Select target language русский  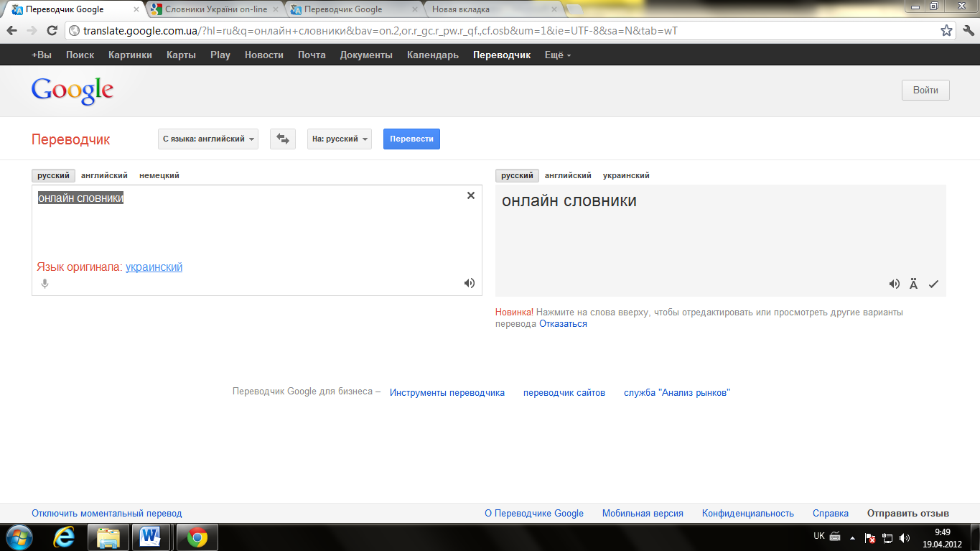(517, 175)
